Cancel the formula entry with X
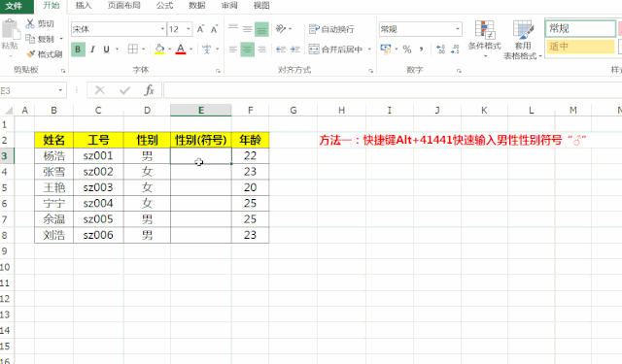Viewport: 622px width, 364px height. click(100, 90)
